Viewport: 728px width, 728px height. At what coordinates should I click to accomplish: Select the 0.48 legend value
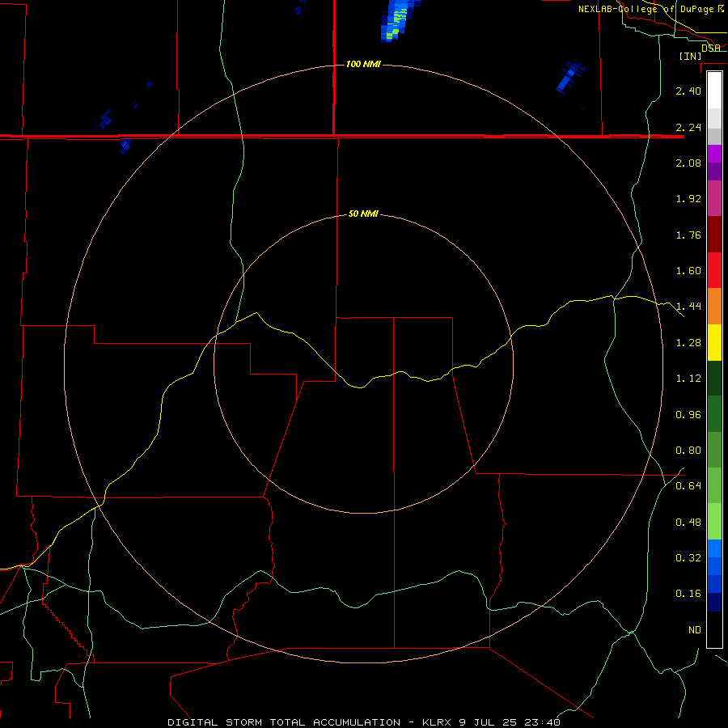[x=688, y=523]
